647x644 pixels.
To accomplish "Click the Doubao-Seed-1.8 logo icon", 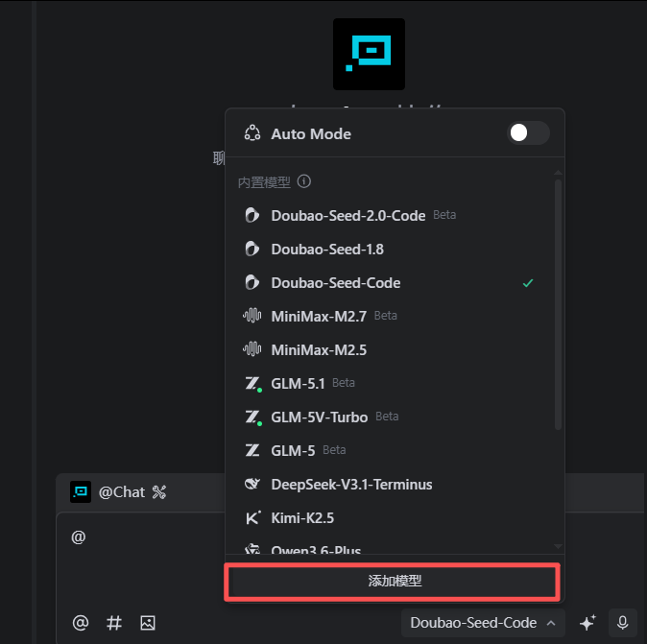I will [x=252, y=250].
